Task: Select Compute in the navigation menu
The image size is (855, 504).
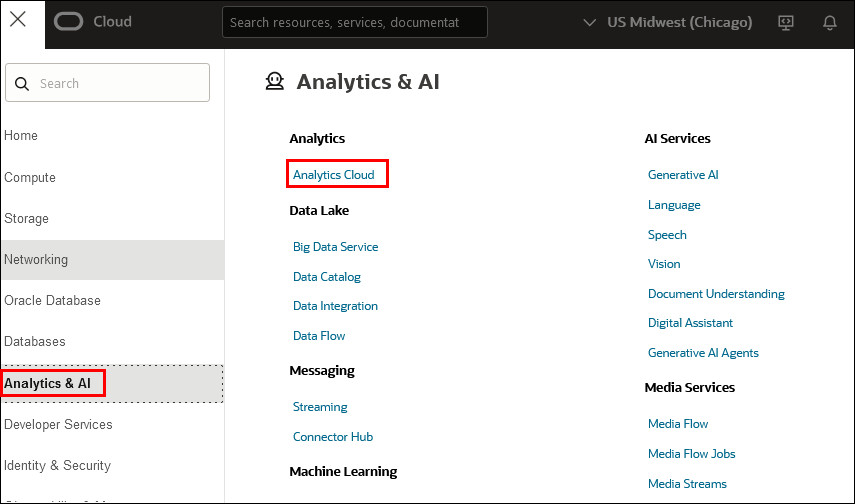Action: [30, 178]
